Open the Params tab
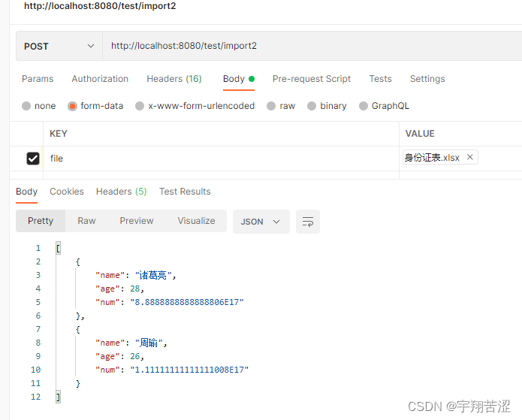The height and width of the screenshot is (420, 522). (x=38, y=79)
